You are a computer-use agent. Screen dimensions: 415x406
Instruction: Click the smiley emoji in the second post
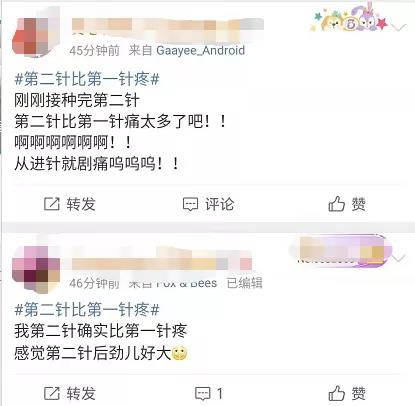[x=179, y=353]
